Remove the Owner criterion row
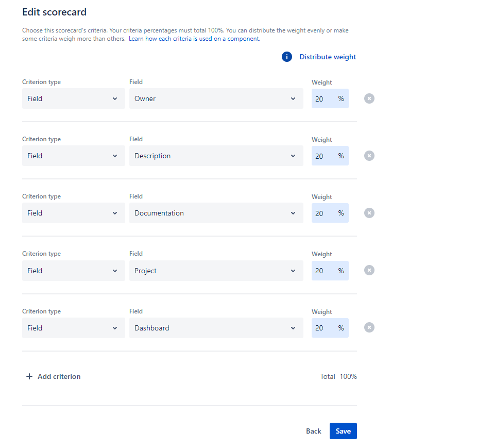This screenshot has height=448, width=477. [x=369, y=98]
